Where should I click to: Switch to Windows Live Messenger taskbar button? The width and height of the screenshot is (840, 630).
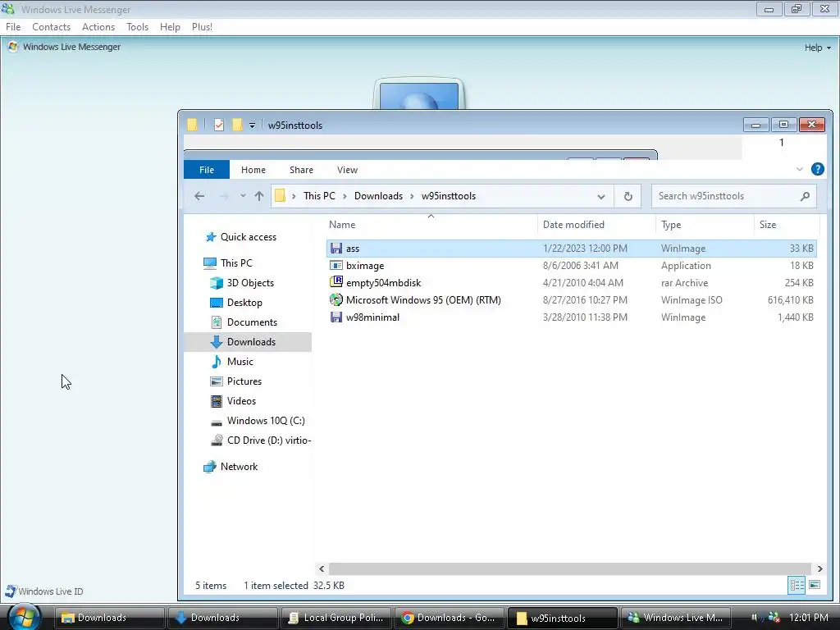point(676,618)
